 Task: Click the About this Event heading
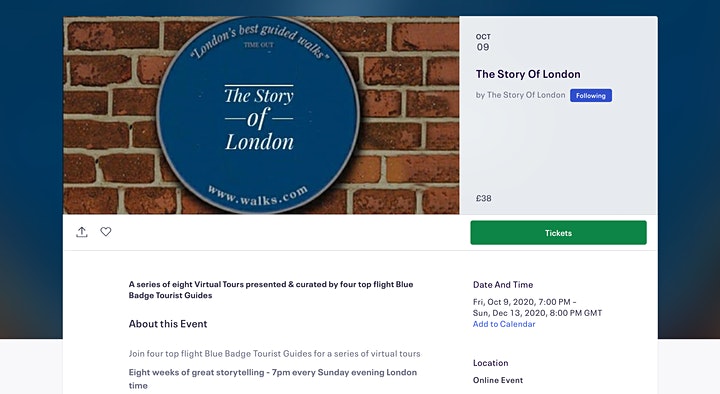(168, 324)
